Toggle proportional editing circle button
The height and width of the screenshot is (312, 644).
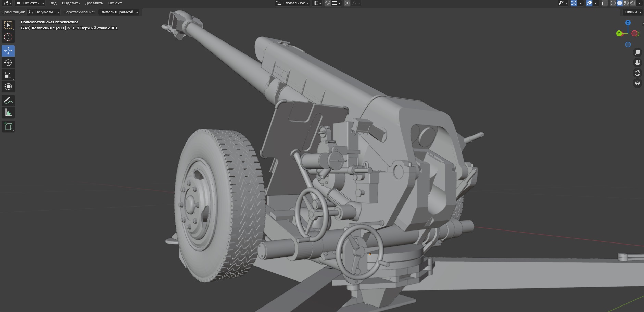click(347, 3)
